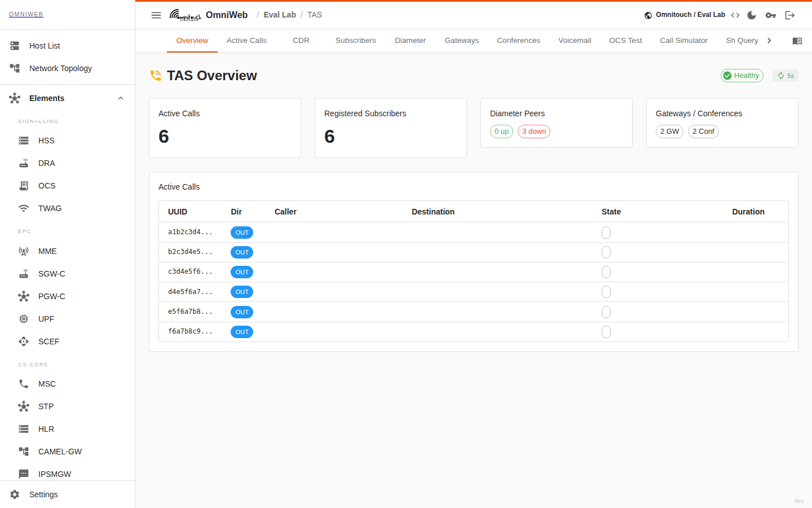The image size is (812, 508).
Task: Click UUID c3d4e5f6... in the table
Action: tap(191, 271)
